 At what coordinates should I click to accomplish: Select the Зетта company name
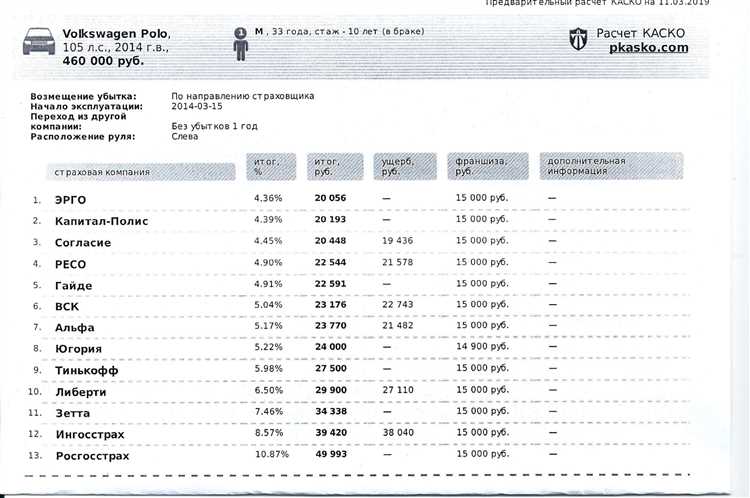click(73, 413)
